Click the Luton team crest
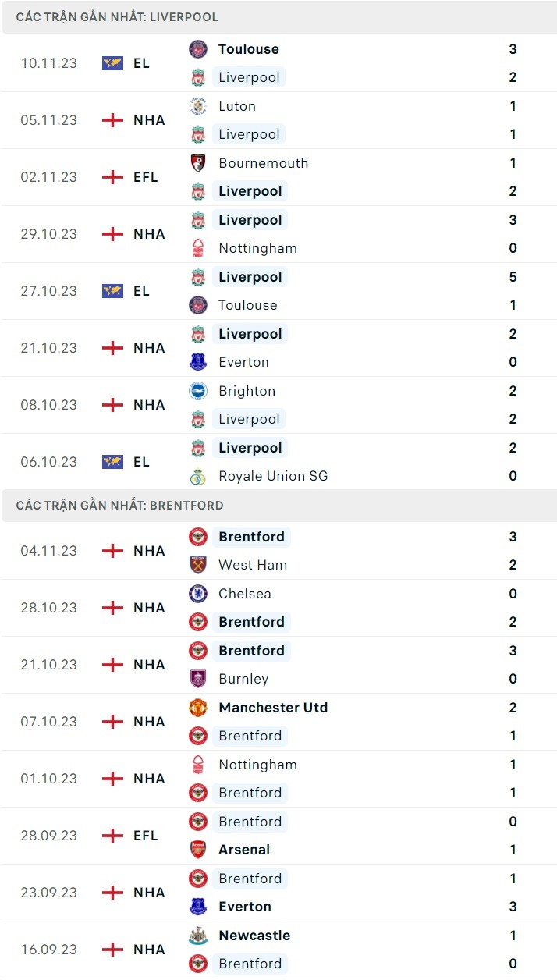The width and height of the screenshot is (557, 980). [198, 106]
